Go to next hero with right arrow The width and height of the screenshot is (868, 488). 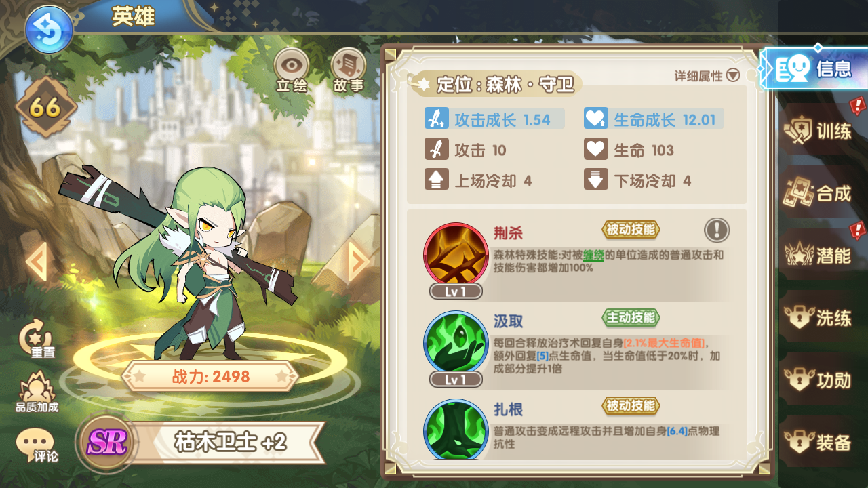coord(359,262)
